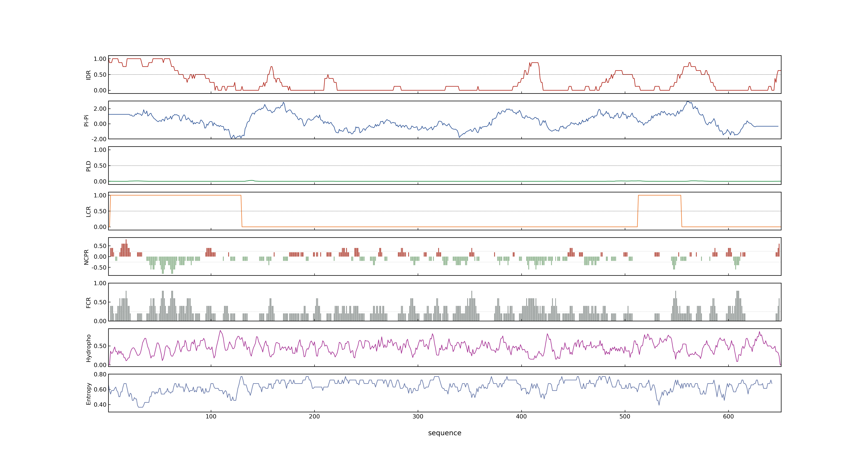Select the LCR y-axis label
This screenshot has height=463, width=868.
coord(88,211)
